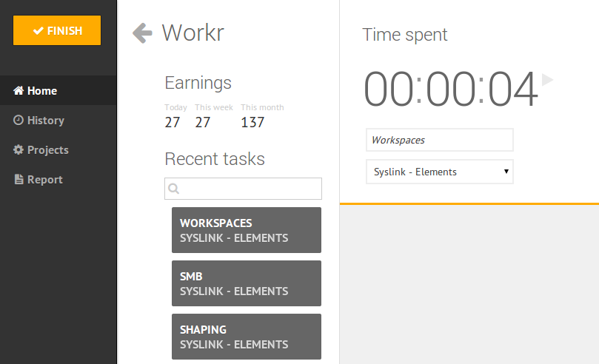Click the document icon beside Report

coord(19,180)
